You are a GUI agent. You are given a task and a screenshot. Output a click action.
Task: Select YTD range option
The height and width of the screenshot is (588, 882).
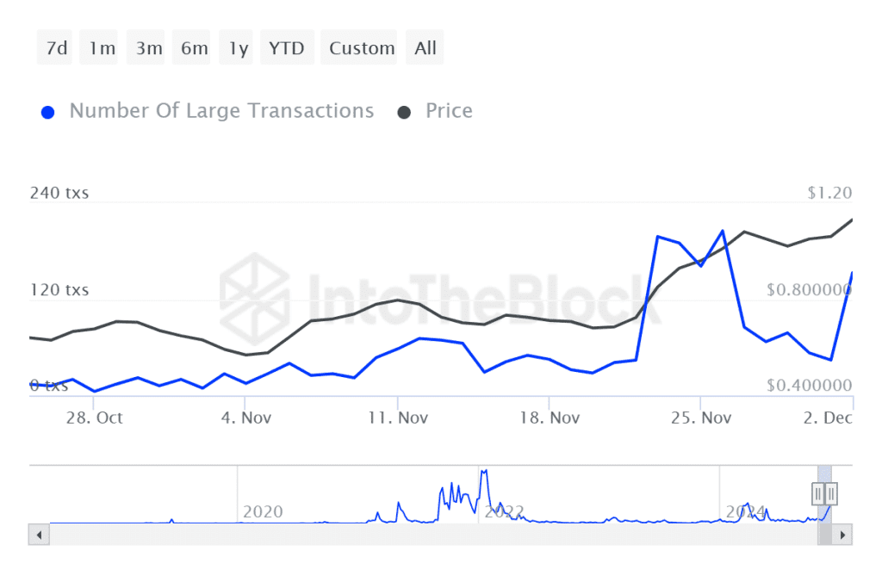(287, 48)
